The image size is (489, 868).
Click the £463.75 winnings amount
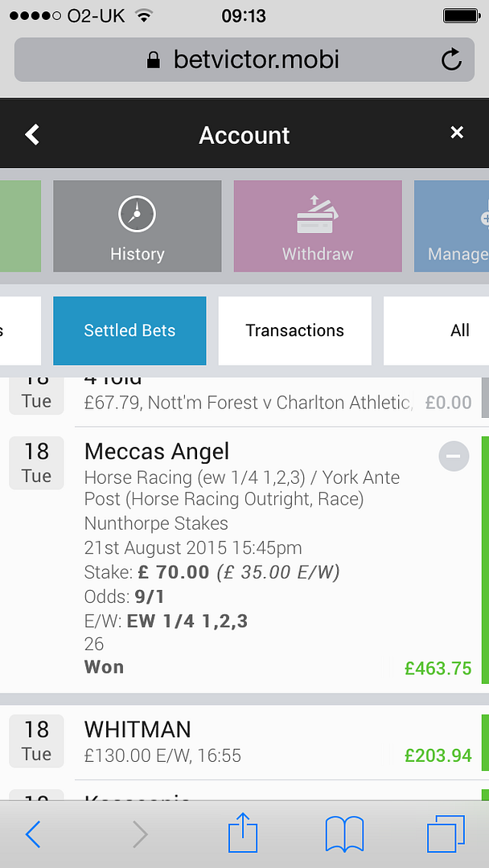pyautogui.click(x=438, y=668)
